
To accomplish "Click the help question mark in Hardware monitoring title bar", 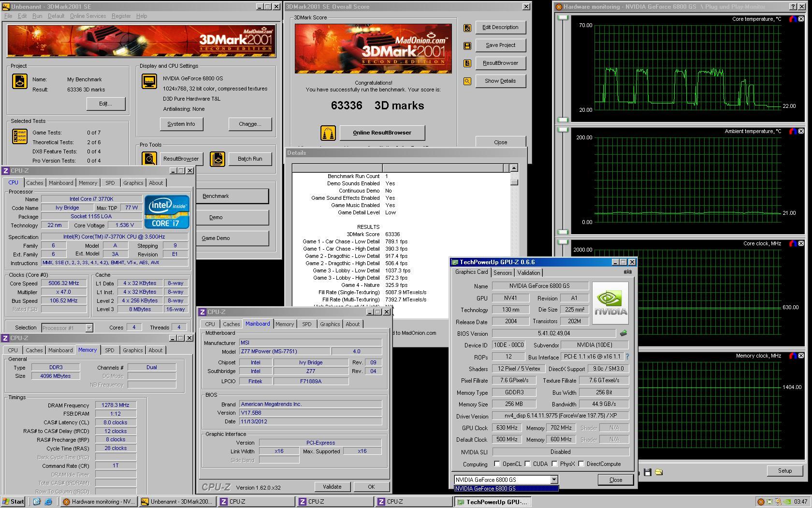I will [x=793, y=7].
